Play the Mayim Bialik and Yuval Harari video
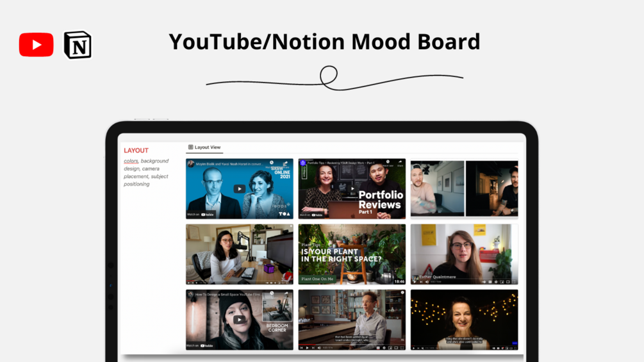This screenshot has width=644, height=362. tap(240, 189)
